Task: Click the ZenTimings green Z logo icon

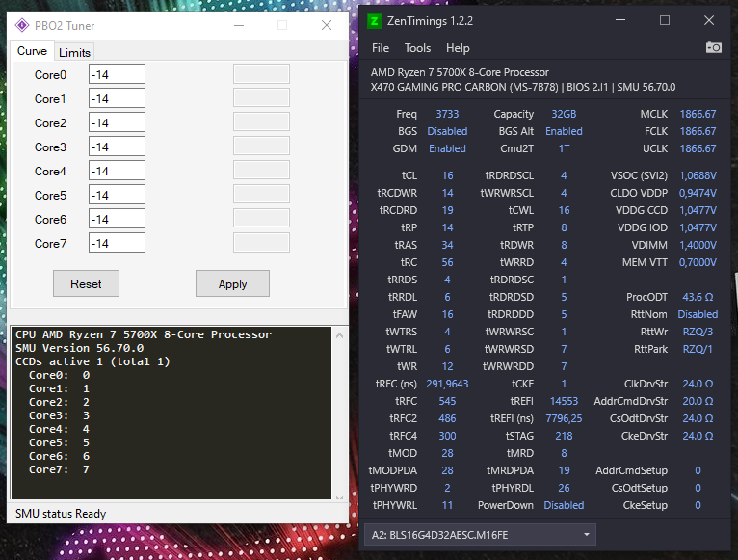Action: (x=374, y=21)
